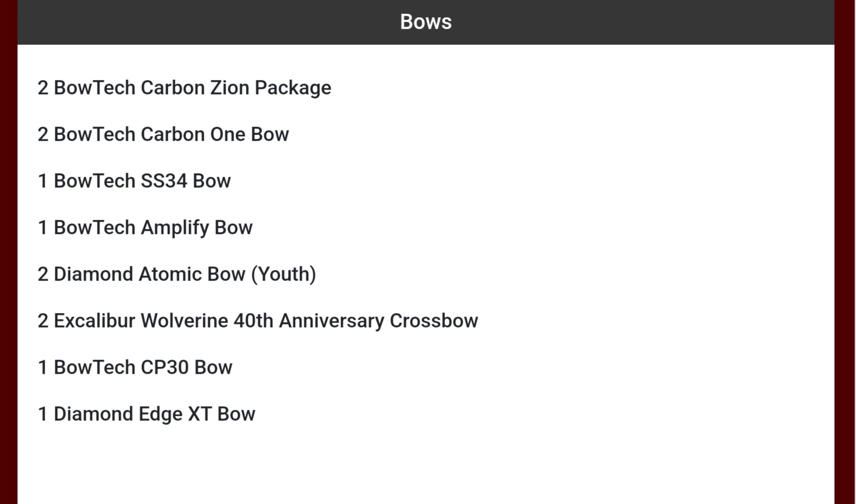Click the (Youth) label on Diamond Atomic
The height and width of the screenshot is (504, 856).
pyautogui.click(x=284, y=274)
